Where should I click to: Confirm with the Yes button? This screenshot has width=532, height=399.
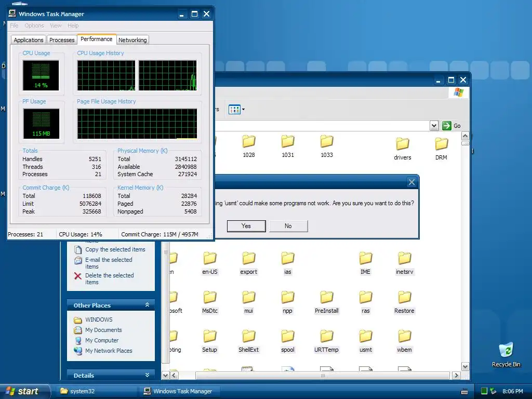click(246, 226)
